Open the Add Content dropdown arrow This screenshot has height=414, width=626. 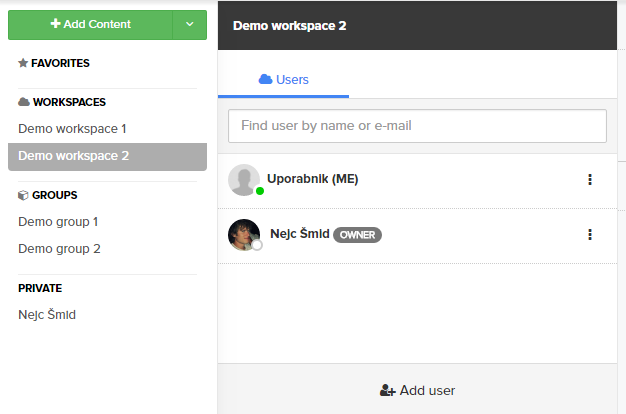tap(190, 24)
